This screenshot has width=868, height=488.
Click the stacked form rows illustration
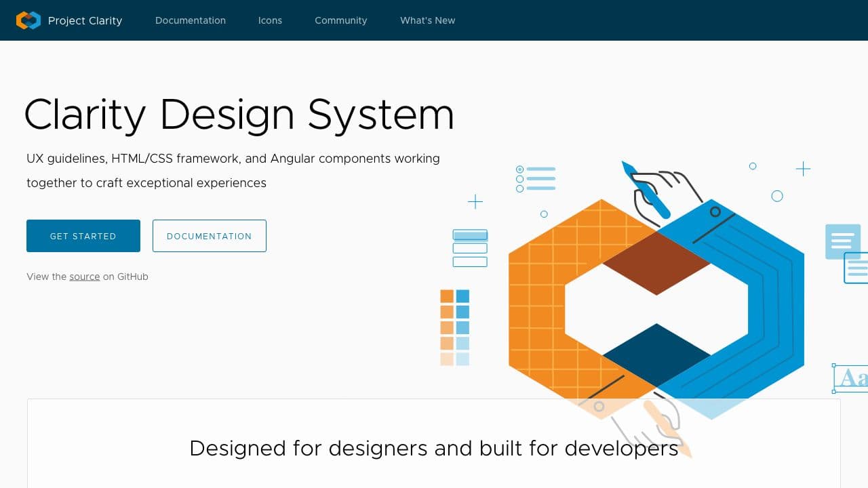[x=470, y=248]
